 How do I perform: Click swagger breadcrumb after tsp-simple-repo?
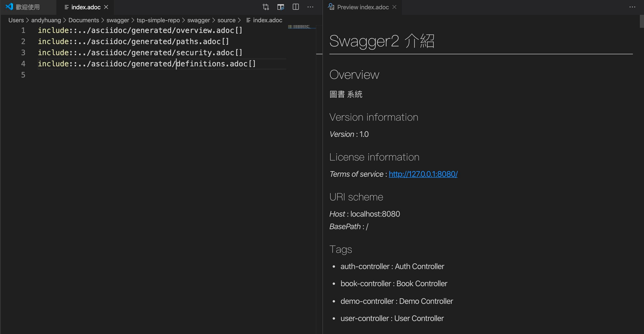click(x=199, y=20)
